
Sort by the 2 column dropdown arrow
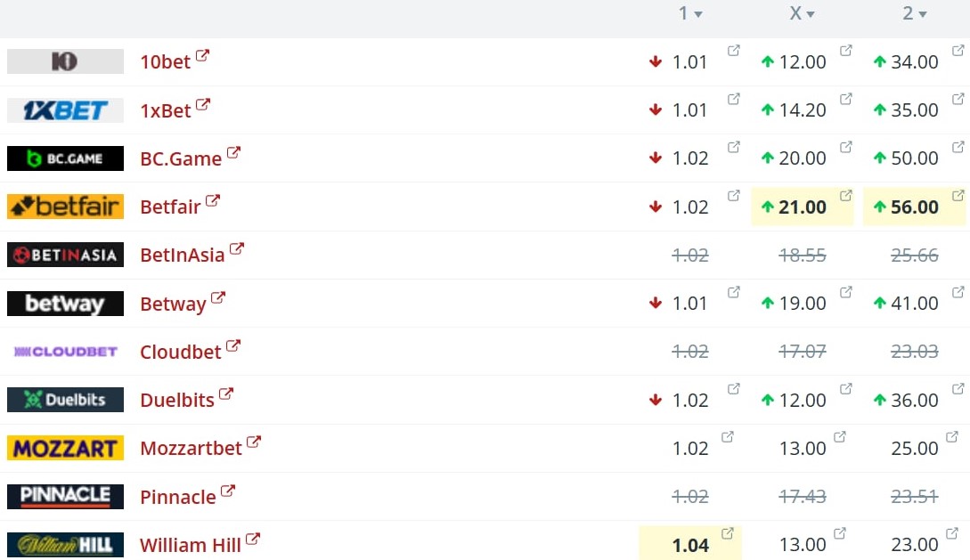click(x=923, y=14)
